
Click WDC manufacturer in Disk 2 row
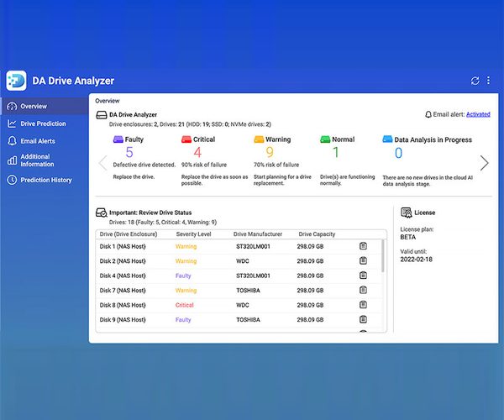click(243, 261)
